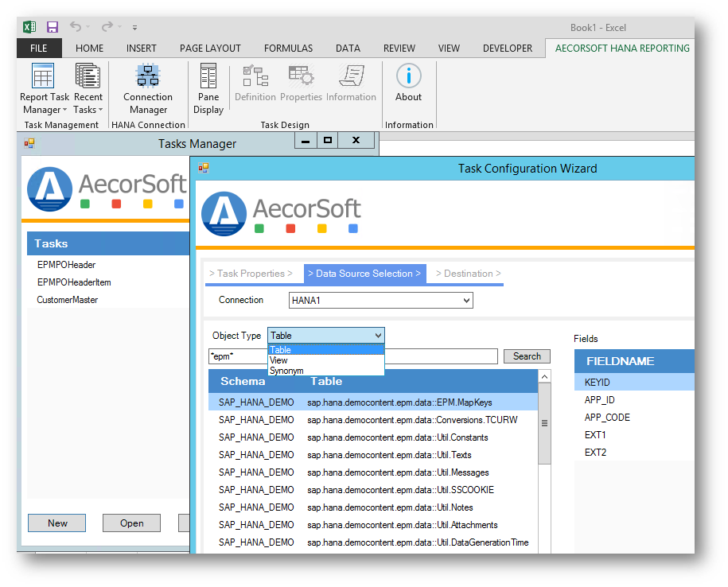Select the EXT2 field
The height and width of the screenshot is (587, 728).
tap(634, 453)
